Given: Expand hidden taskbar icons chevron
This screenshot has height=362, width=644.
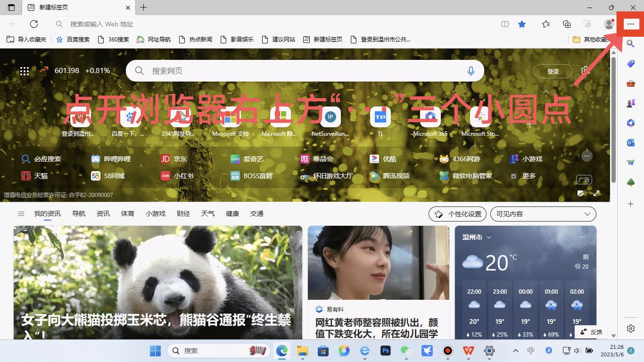Looking at the screenshot, I should click(x=515, y=351).
